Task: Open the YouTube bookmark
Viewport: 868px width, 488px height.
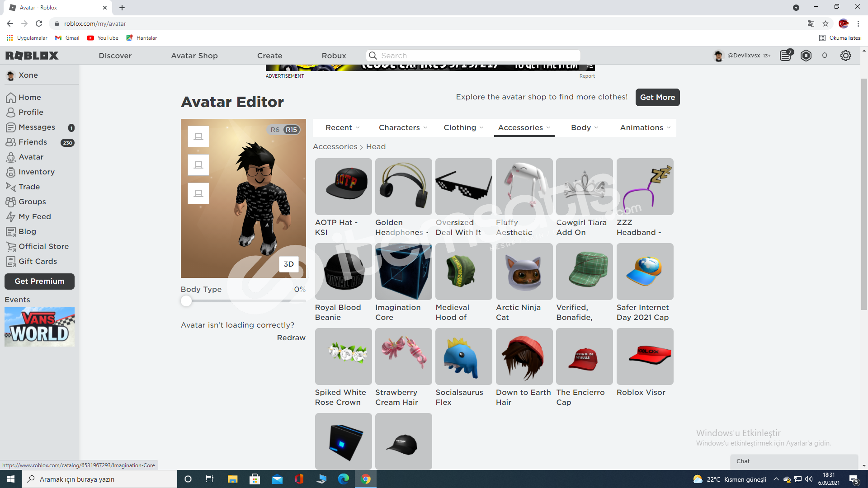Action: coord(103,38)
